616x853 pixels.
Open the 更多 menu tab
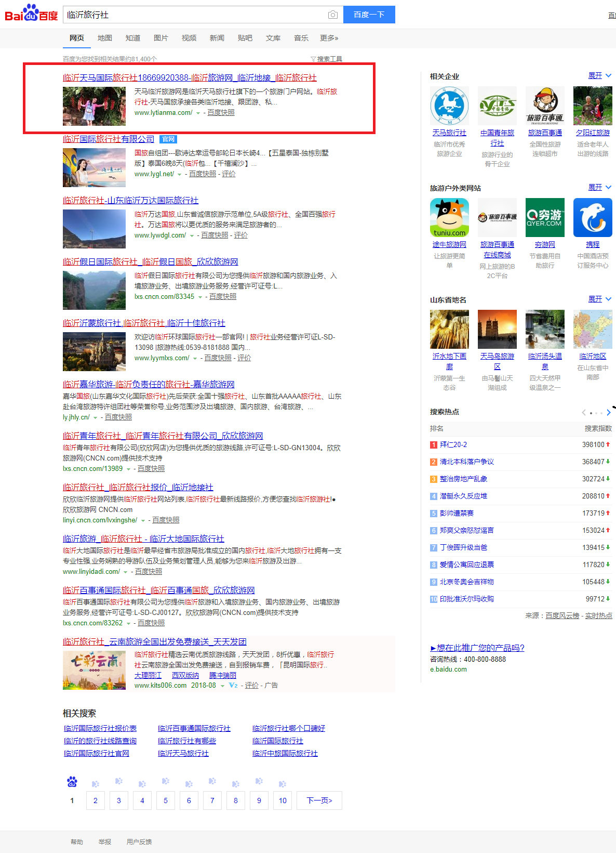coord(329,38)
